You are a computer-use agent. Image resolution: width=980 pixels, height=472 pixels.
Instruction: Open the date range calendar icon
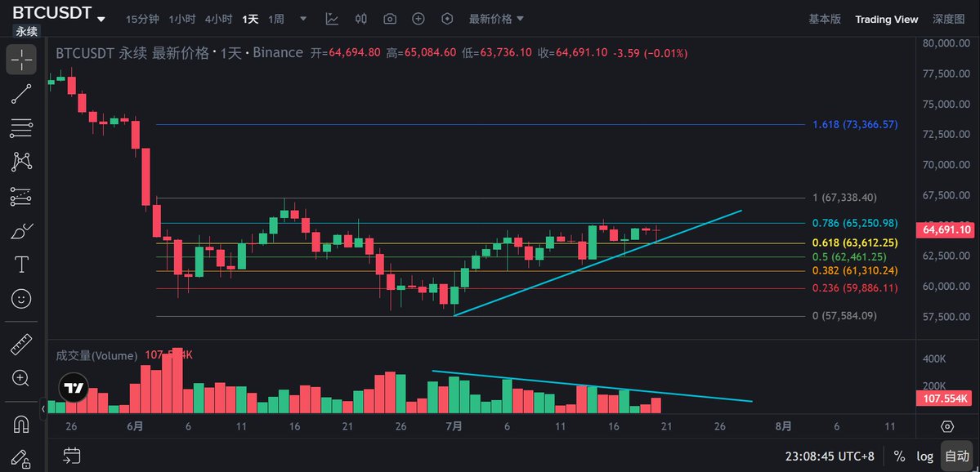click(72, 455)
